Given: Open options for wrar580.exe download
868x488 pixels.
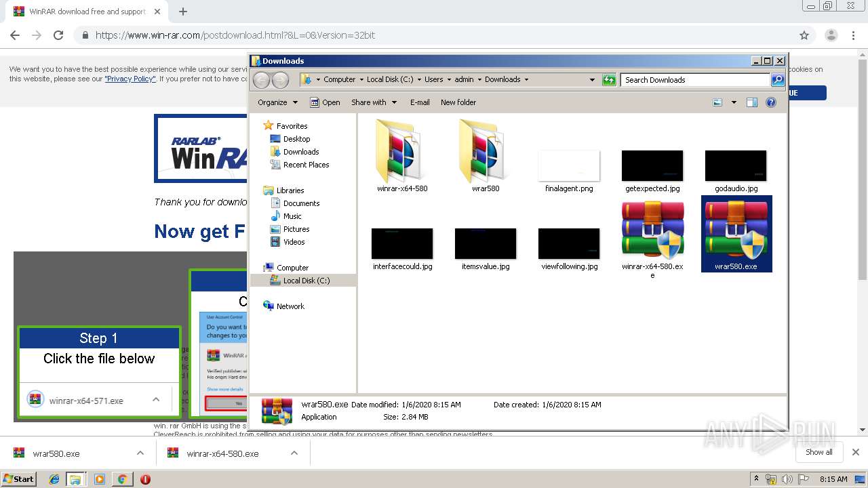Looking at the screenshot, I should point(140,453).
